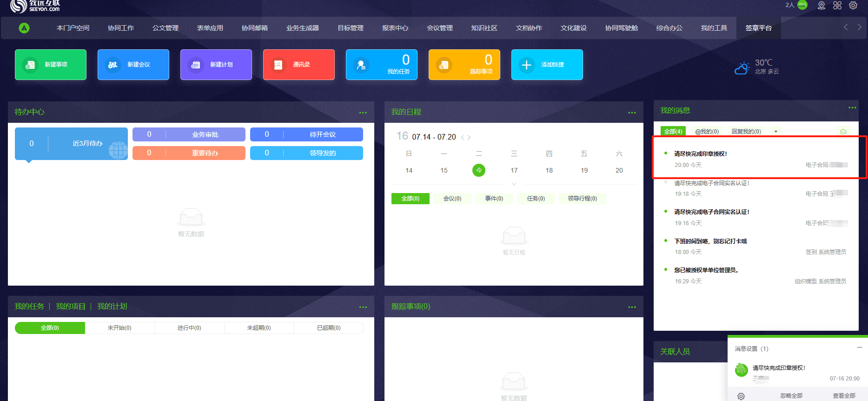The width and height of the screenshot is (868, 401).
Task: Select date 17 in calendar
Action: (514, 170)
